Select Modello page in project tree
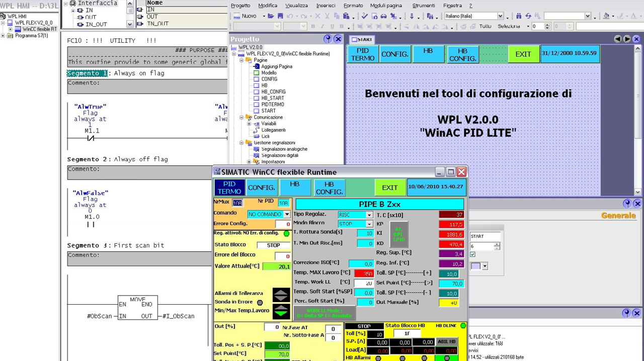Screen dimensions: 644x361 tap(269, 73)
